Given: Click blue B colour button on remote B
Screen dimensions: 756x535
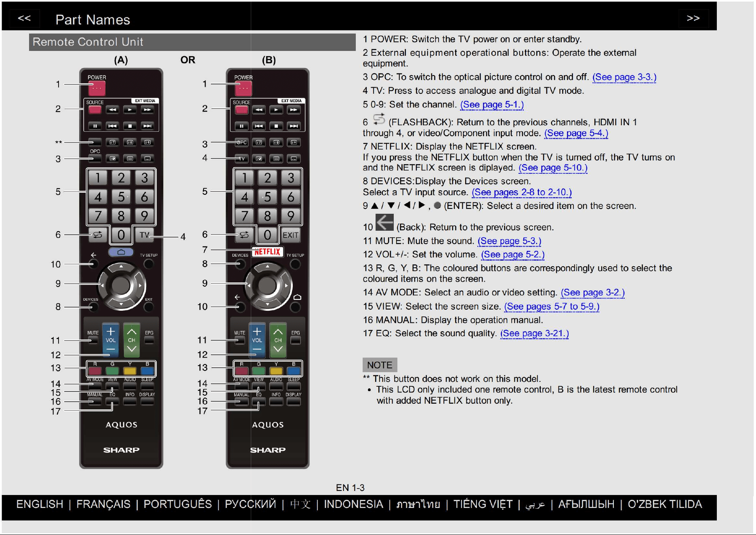Looking at the screenshot, I should click(294, 371).
